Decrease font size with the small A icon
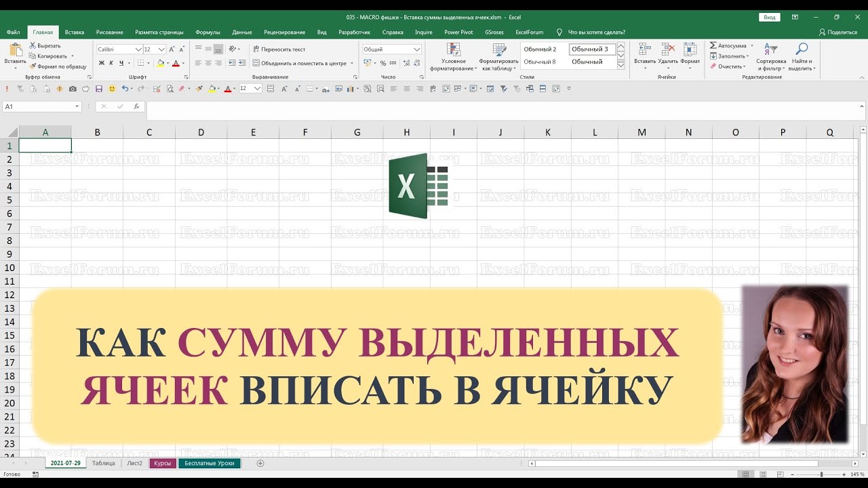The height and width of the screenshot is (488, 868). [182, 49]
